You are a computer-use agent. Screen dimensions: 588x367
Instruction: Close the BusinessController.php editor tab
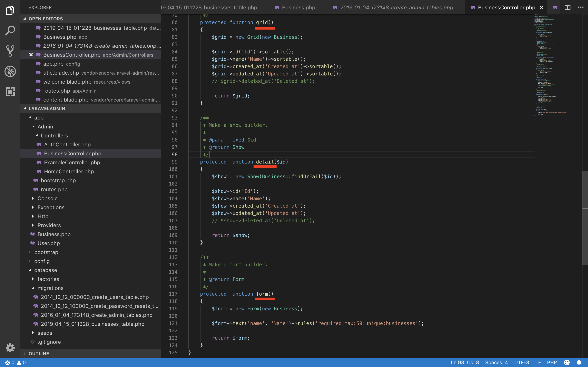click(541, 8)
